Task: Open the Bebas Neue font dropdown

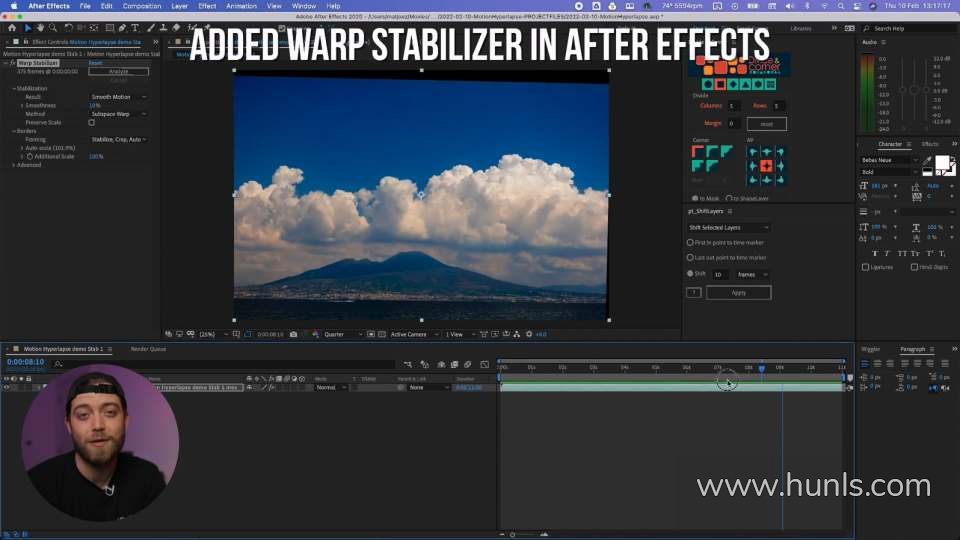Action: tap(889, 160)
